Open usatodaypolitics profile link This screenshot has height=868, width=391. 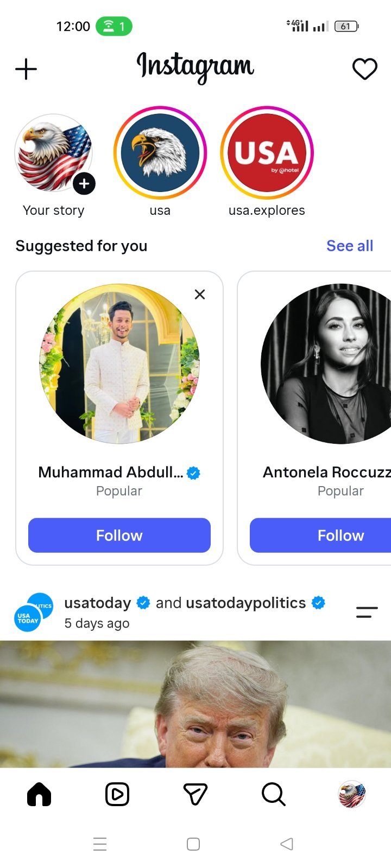coord(246,603)
